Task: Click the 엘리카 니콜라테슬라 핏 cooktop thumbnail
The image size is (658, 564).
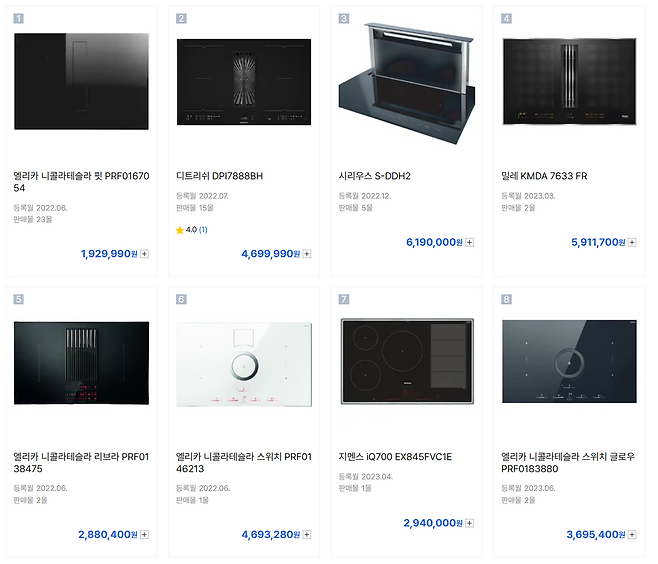Action: point(82,80)
